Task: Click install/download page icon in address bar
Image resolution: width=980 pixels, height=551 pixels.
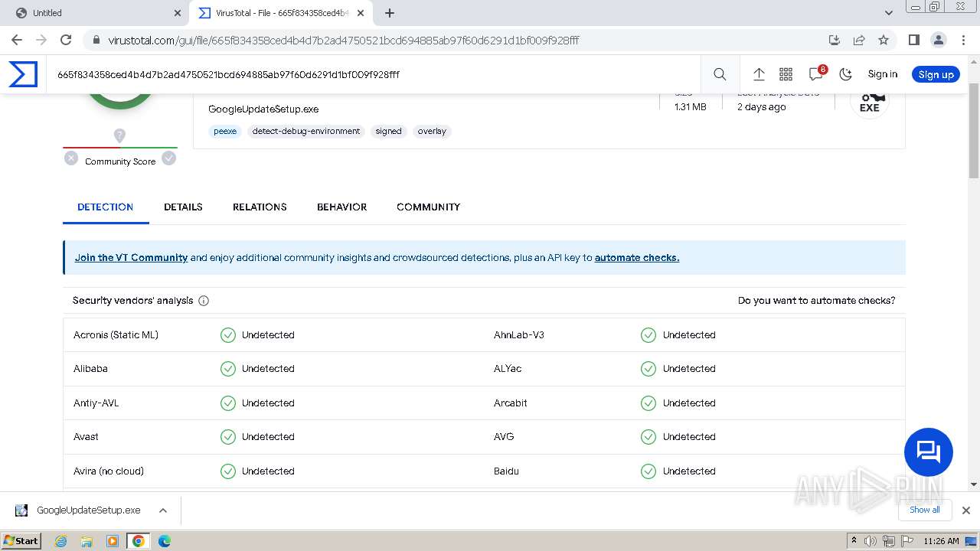Action: pos(835,40)
